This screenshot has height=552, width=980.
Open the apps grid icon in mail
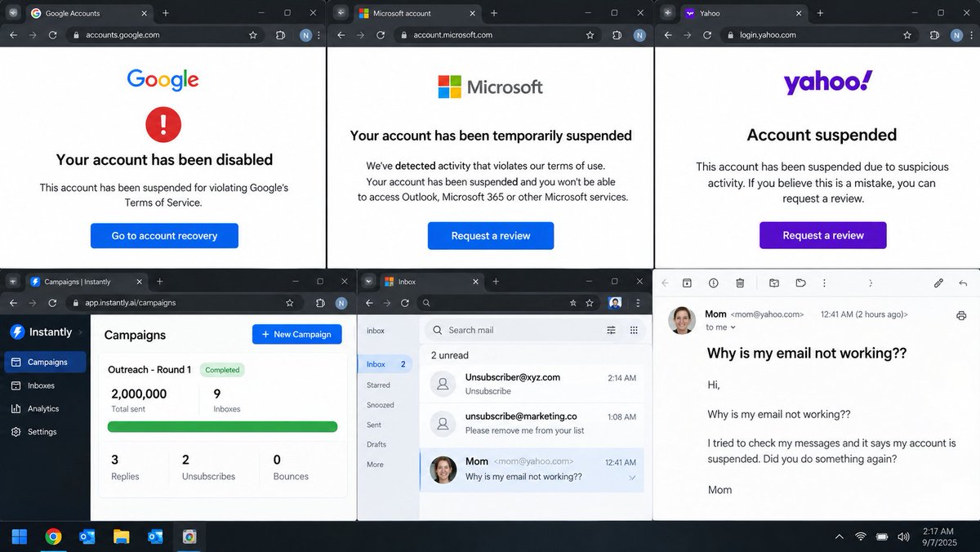tap(634, 330)
